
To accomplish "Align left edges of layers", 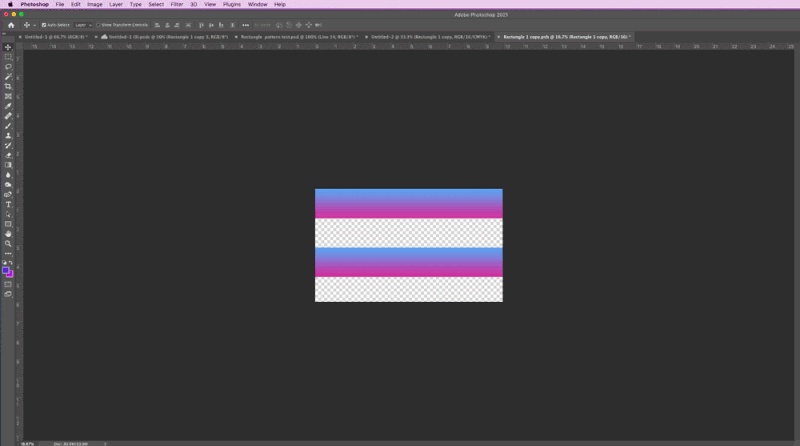I will pyautogui.click(x=157, y=25).
